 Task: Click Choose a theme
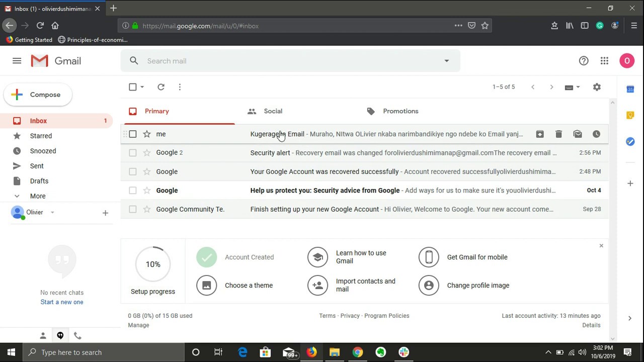(235, 286)
